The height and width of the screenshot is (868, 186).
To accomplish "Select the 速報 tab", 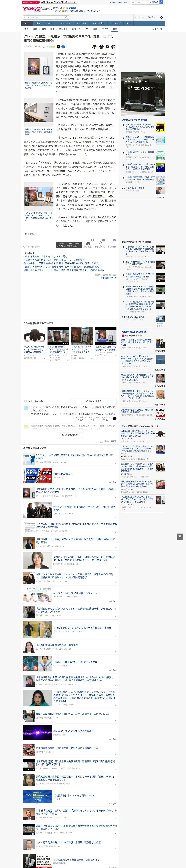I will (38, 24).
